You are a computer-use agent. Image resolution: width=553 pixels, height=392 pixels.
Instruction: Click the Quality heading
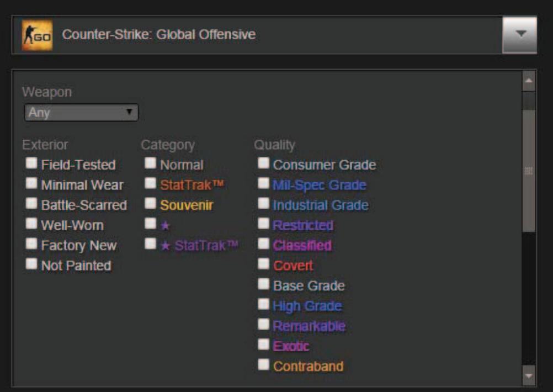point(275,145)
